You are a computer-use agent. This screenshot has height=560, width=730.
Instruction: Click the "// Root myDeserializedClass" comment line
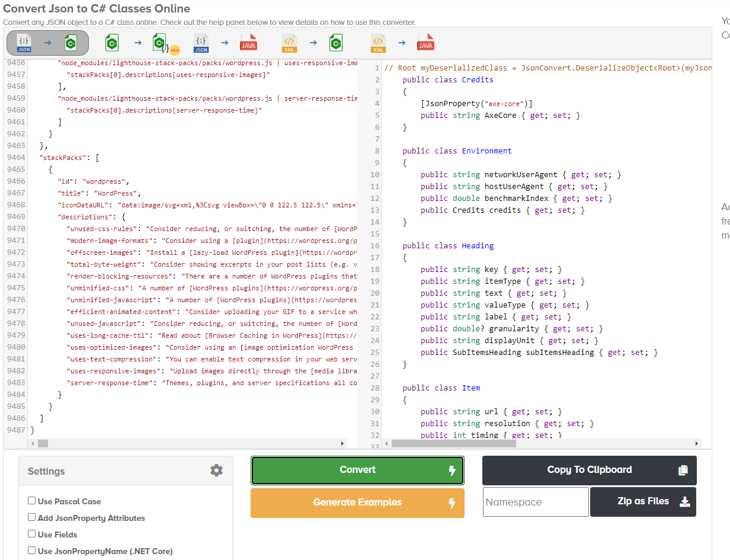[x=547, y=68]
